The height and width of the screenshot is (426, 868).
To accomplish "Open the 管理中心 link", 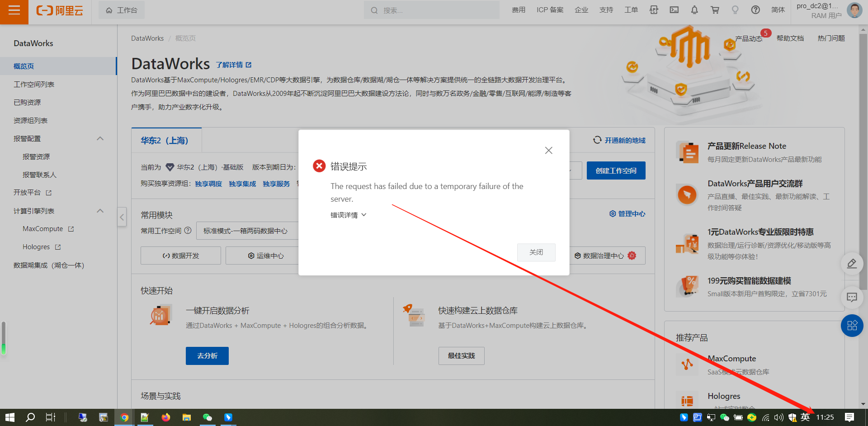I will click(x=627, y=213).
